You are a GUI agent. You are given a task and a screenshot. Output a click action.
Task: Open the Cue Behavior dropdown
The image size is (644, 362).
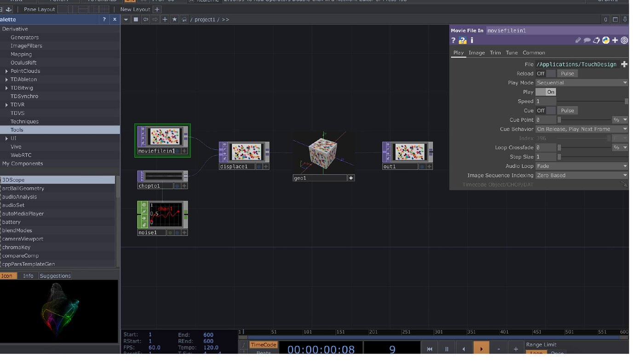[581, 129]
